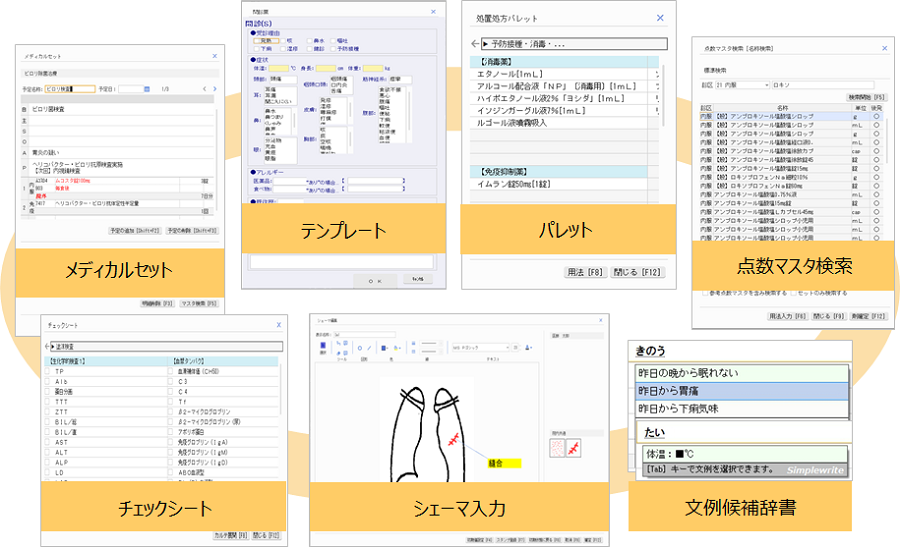Image resolution: width=900 pixels, height=547 pixels.
Task: Select radio button for first アンブロキソール row
Action: (x=877, y=117)
